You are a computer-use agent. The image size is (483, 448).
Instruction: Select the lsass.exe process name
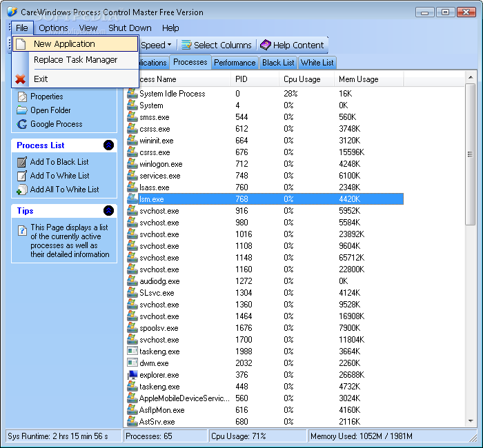[x=155, y=187]
